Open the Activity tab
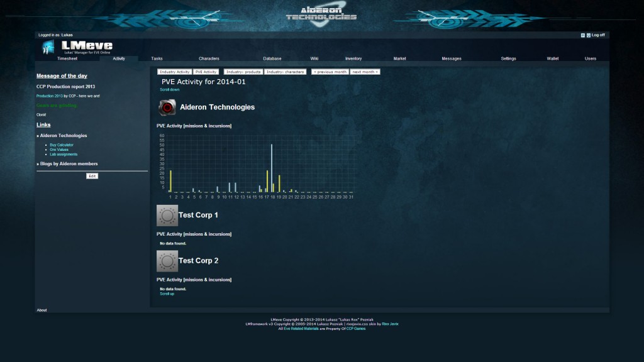 (119, 58)
